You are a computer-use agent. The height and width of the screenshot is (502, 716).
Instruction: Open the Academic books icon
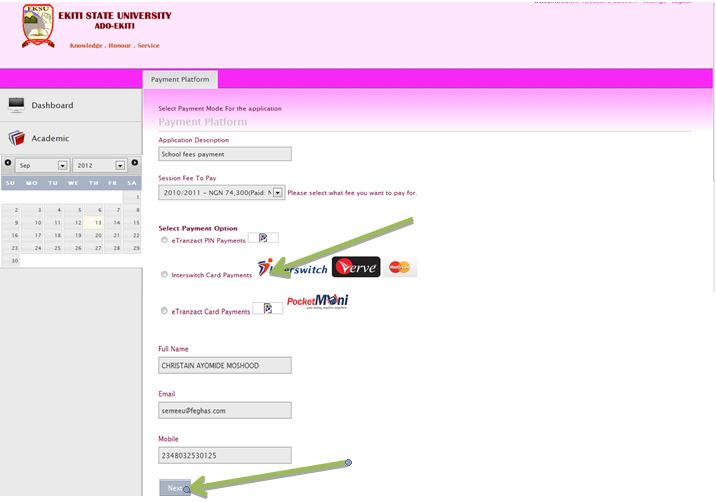tap(16, 137)
